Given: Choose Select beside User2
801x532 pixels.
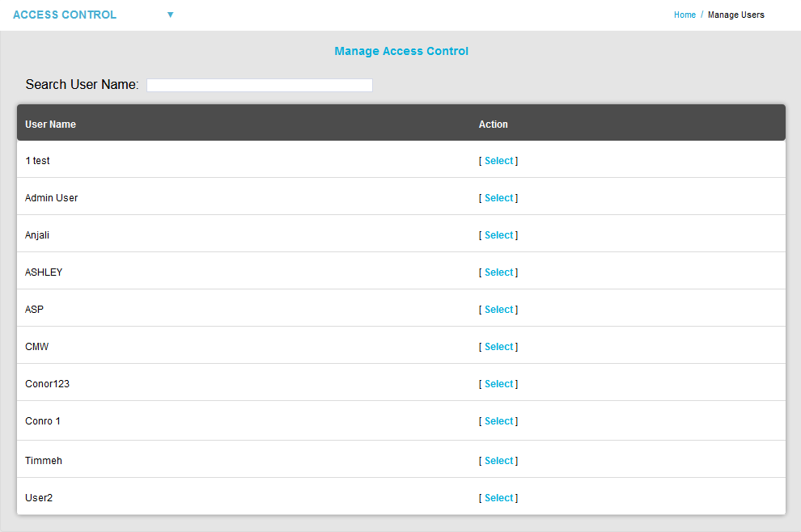Looking at the screenshot, I should 498,498.
